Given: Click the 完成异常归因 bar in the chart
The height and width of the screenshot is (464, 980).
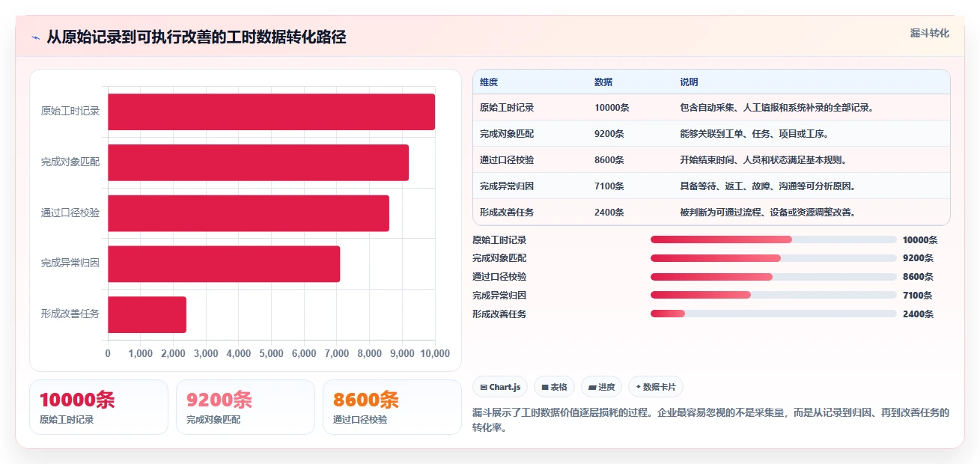Looking at the screenshot, I should (224, 264).
